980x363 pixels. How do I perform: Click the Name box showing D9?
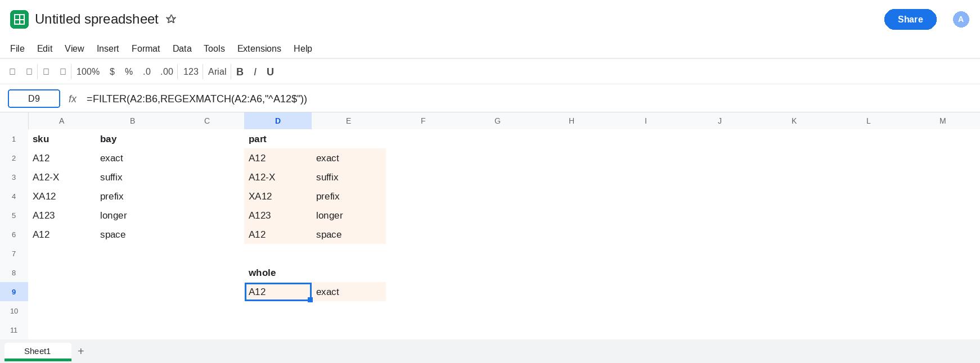(x=34, y=98)
